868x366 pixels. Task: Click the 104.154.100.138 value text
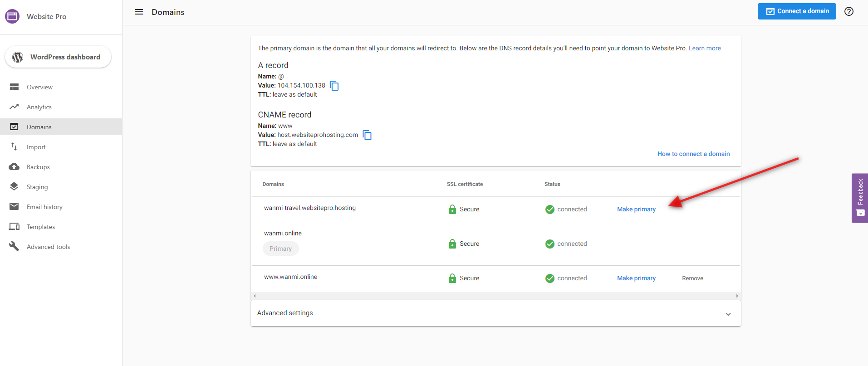click(x=301, y=85)
